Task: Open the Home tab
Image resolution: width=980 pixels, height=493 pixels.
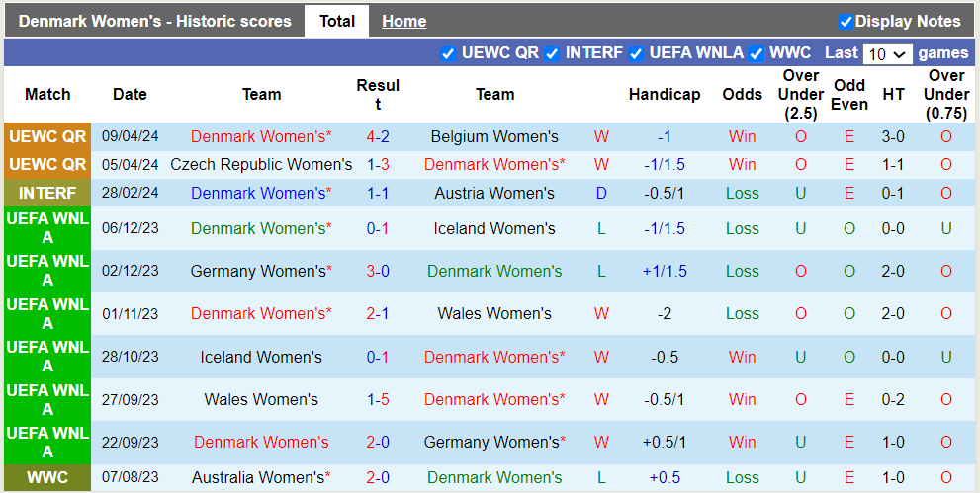Action: [403, 21]
